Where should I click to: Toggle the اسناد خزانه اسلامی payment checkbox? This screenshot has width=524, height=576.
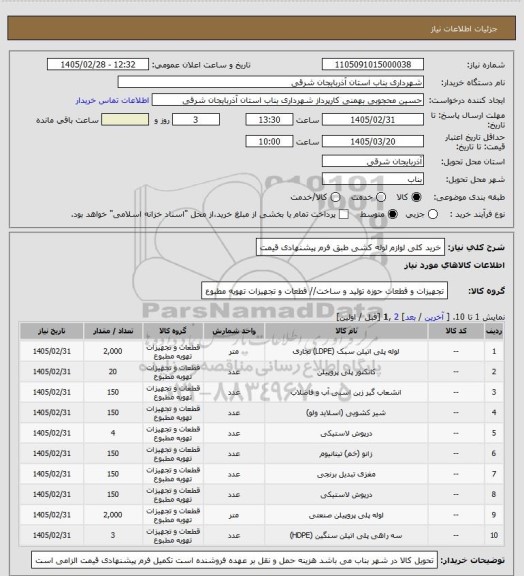click(x=344, y=214)
